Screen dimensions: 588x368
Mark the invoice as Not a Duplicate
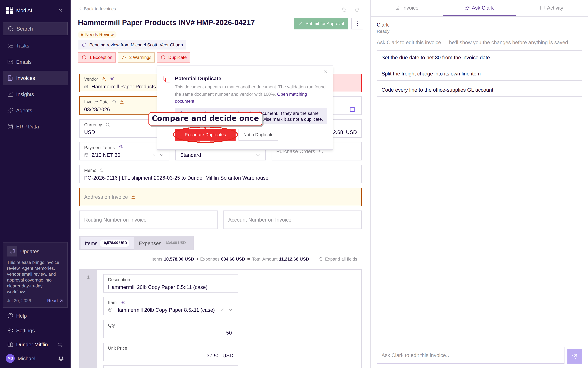pos(258,135)
